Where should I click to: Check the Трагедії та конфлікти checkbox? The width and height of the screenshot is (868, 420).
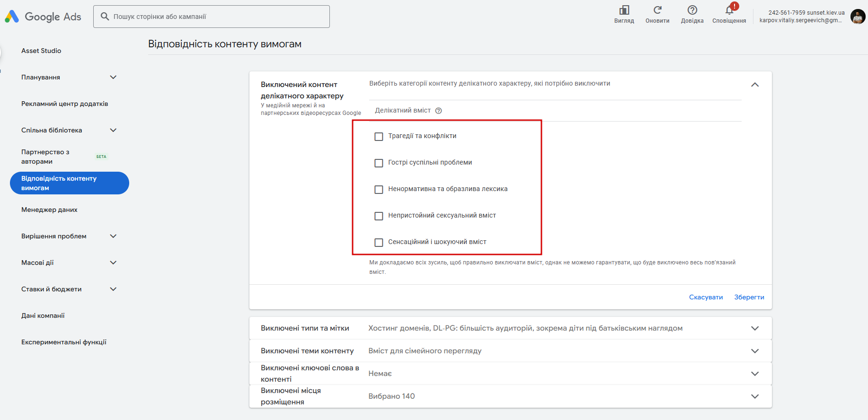379,137
